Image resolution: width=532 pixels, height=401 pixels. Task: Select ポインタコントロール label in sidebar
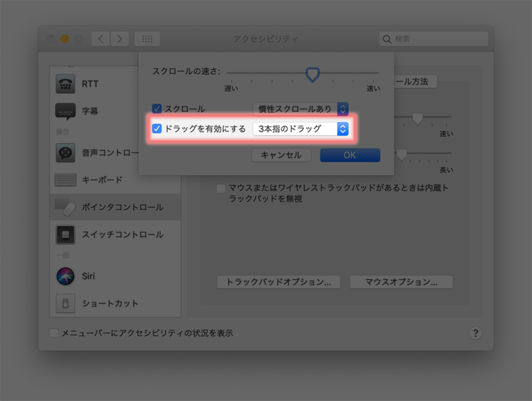coord(122,207)
